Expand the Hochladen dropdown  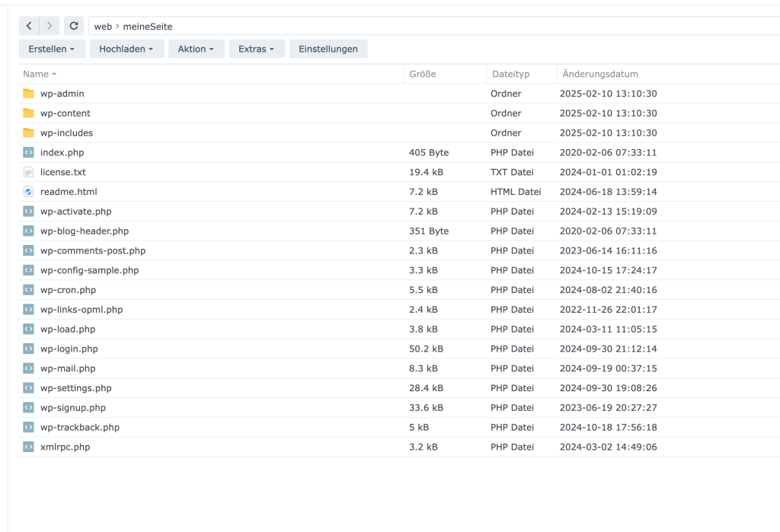(126, 49)
